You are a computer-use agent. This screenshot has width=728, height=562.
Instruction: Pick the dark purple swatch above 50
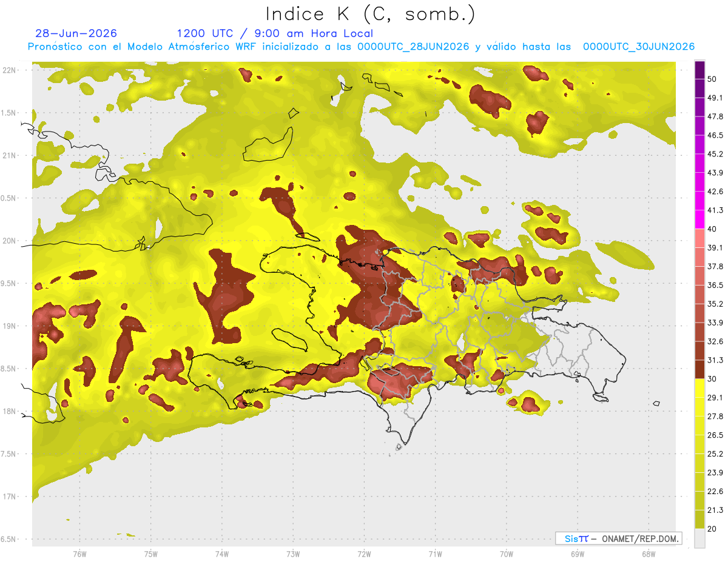coord(700,70)
